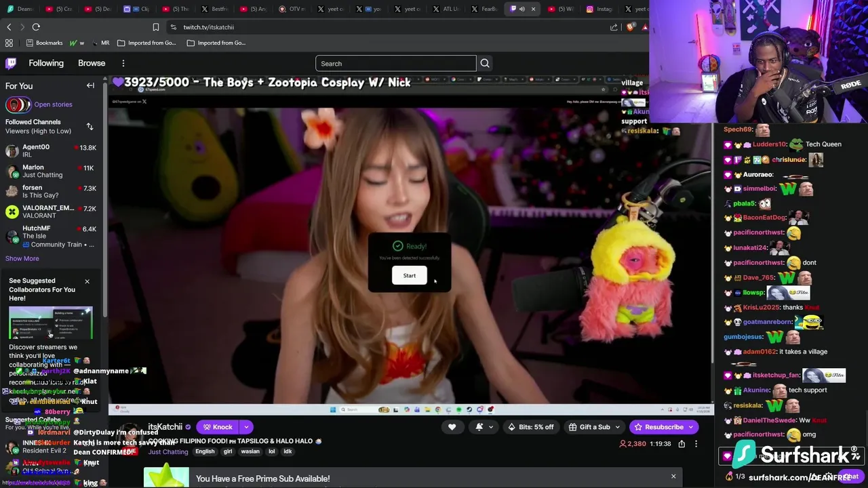Open the Browse page
Image resolution: width=868 pixels, height=488 pixels.
(92, 63)
